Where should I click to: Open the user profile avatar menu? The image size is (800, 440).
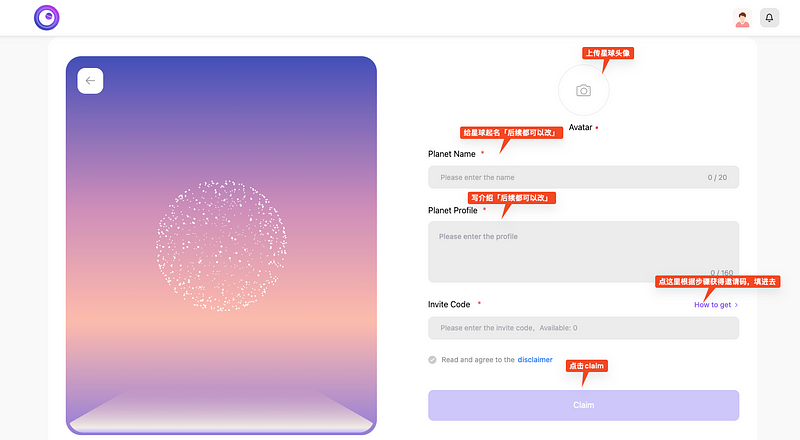tap(742, 17)
